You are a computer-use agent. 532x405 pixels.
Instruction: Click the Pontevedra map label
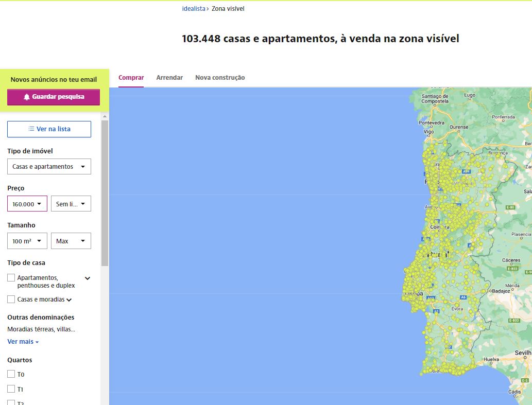pos(431,122)
